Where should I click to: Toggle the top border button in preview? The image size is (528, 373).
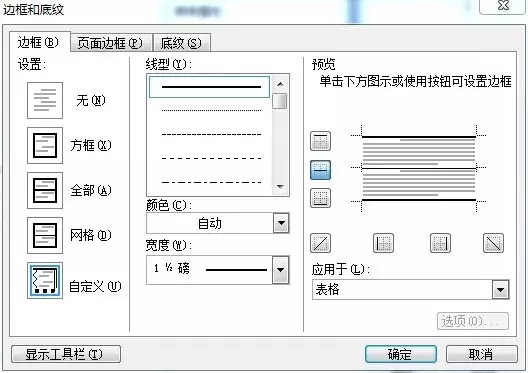coord(320,141)
